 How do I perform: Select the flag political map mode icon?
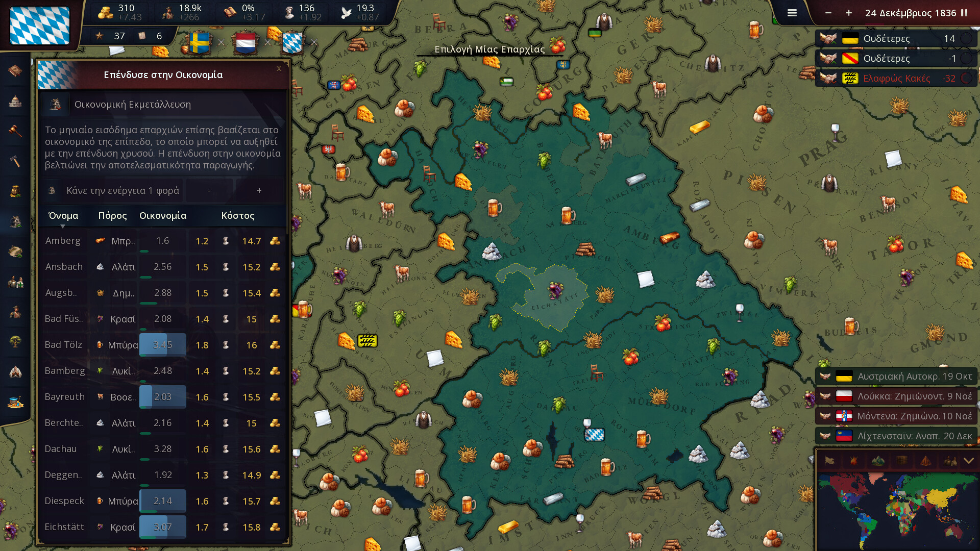(x=829, y=461)
